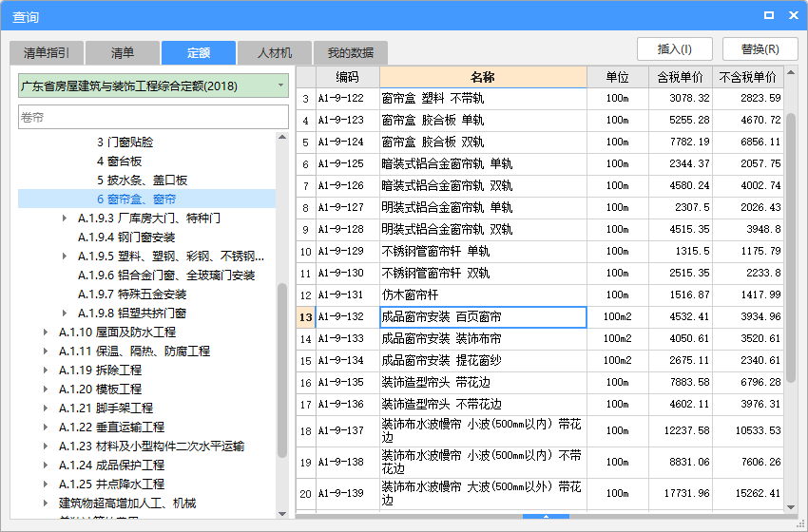Expand the A.1.19 拆除工程 node
808x532 pixels.
point(46,370)
